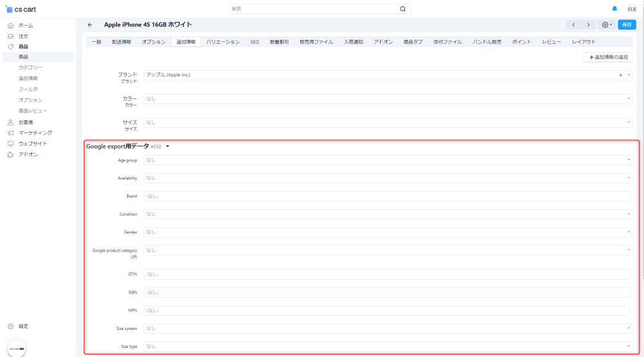This screenshot has height=357, width=644.
Task: Go back using the left arrow
Action: (x=90, y=24)
